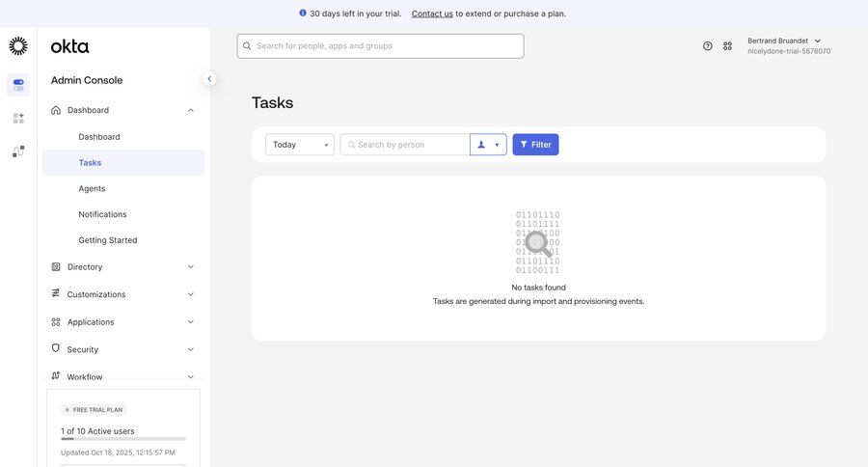The image size is (868, 467).
Task: Open the person type selector dropdown
Action: click(488, 145)
